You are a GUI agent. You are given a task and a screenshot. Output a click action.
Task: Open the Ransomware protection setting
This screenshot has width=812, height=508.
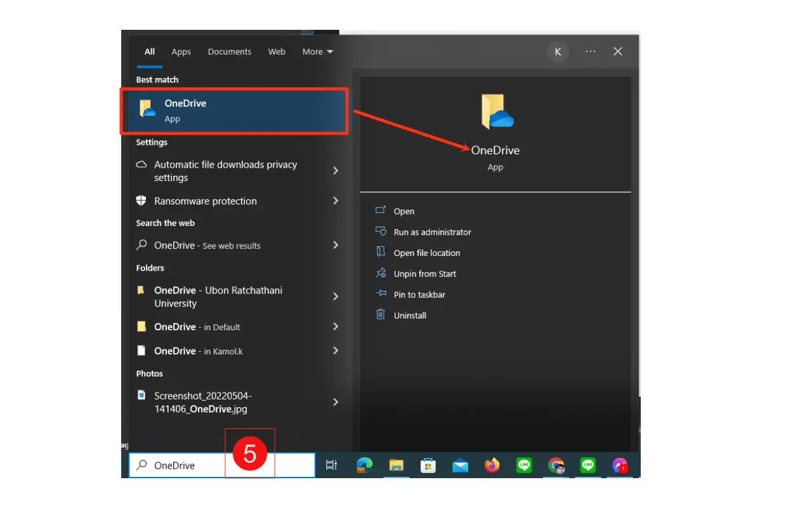[x=206, y=201]
